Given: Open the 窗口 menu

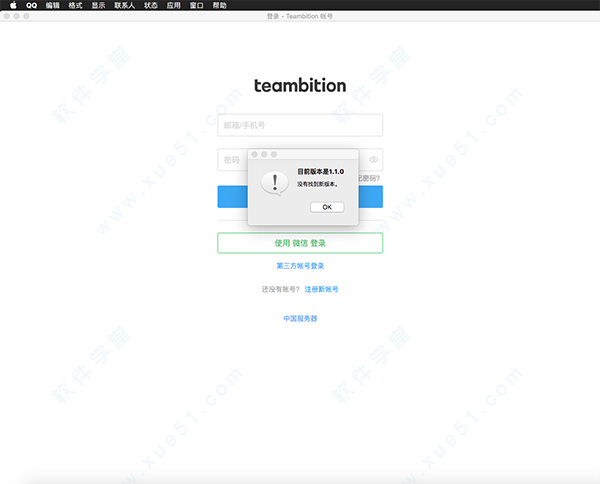Looking at the screenshot, I should (x=196, y=5).
